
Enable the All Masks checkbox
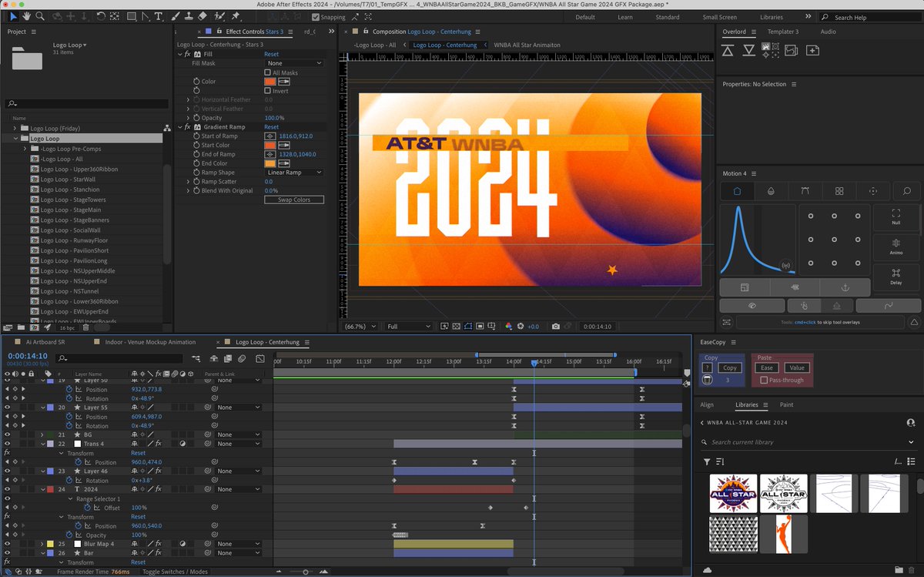pos(267,72)
